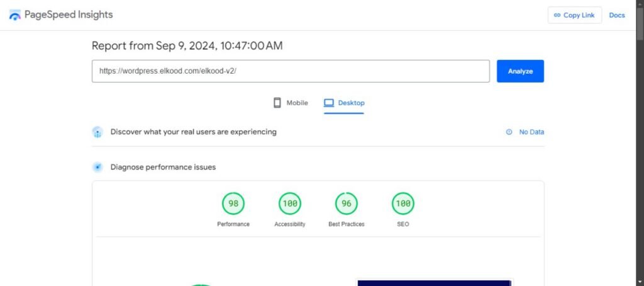644x286 pixels.
Task: Click the URL input field
Action: coord(291,71)
